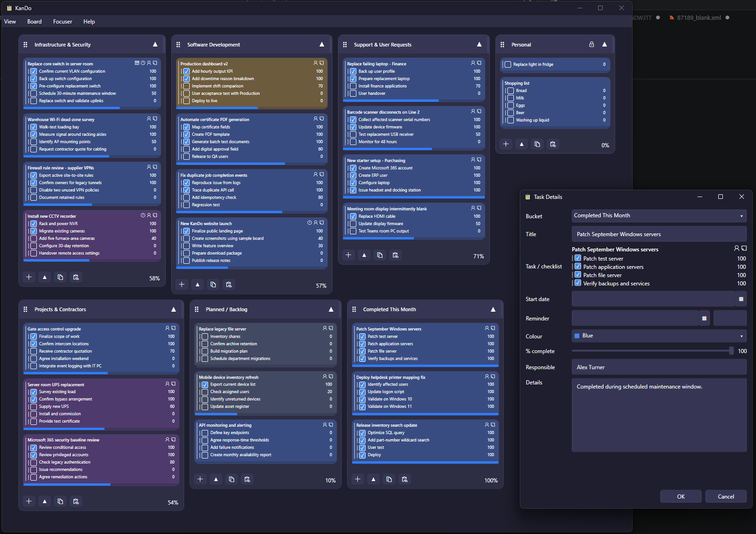Check 'Schedule 30-minute maintenance window' checkbox

coord(34,93)
